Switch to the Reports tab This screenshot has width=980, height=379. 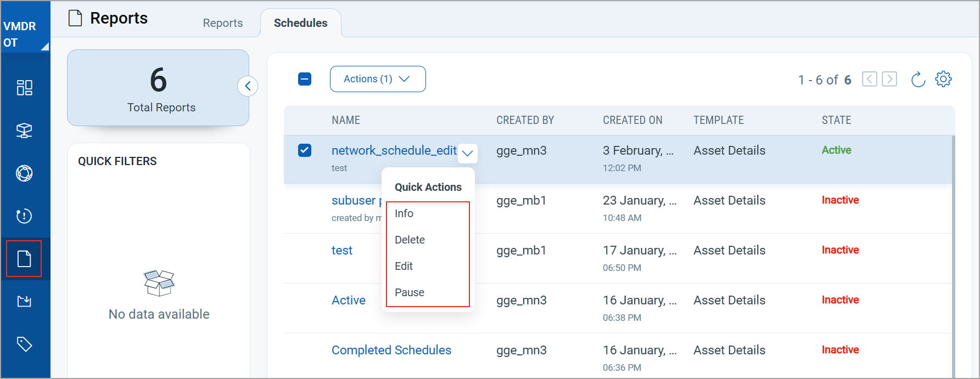223,23
